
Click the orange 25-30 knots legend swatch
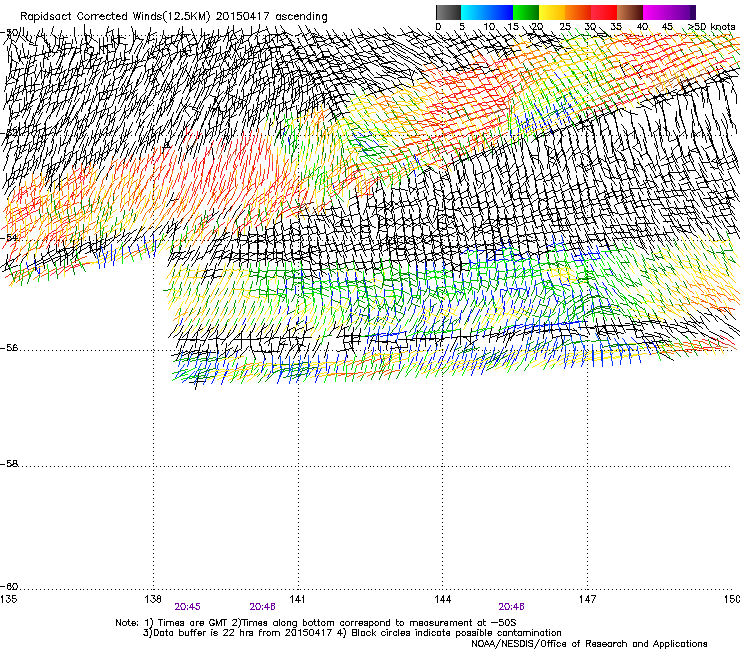(x=578, y=12)
